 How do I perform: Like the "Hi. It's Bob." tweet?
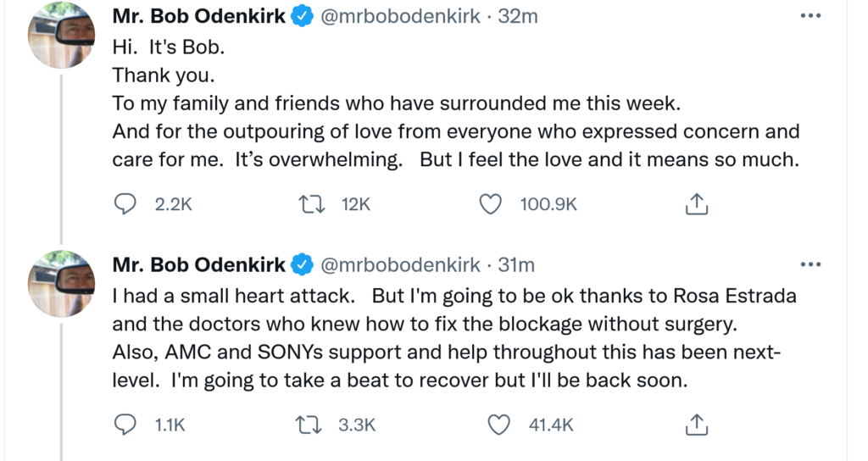point(490,204)
